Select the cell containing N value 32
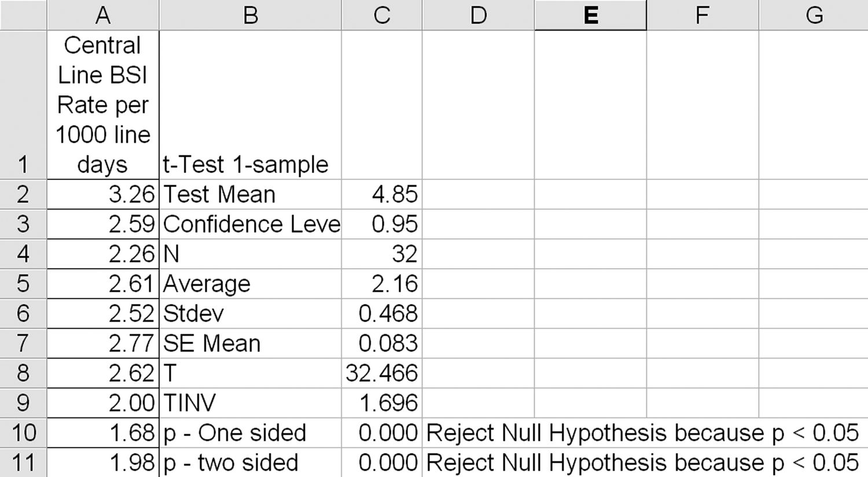The image size is (868, 477). tap(382, 254)
